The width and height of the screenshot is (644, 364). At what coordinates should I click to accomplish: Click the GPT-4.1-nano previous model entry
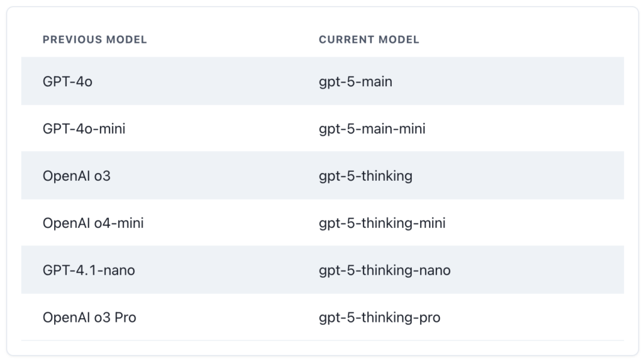pos(89,270)
